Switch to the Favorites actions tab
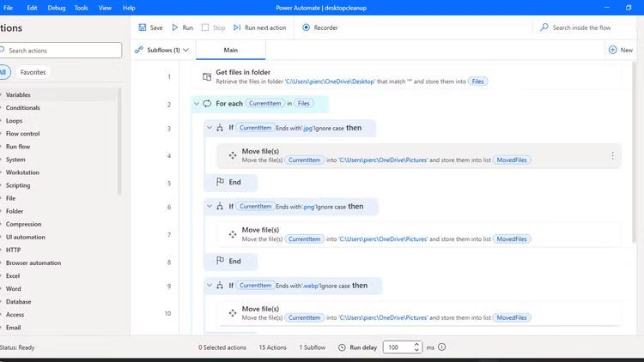The image size is (644, 362). [33, 72]
